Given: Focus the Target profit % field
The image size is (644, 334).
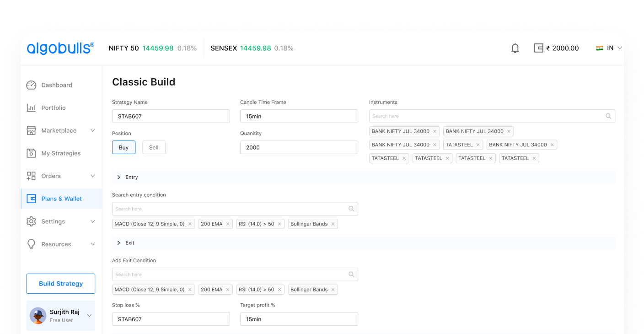Looking at the screenshot, I should click(x=299, y=319).
